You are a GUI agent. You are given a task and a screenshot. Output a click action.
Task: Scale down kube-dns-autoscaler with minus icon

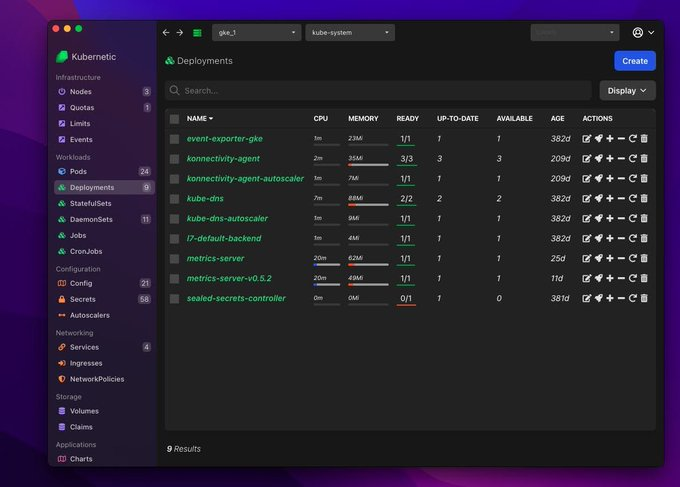pos(621,219)
